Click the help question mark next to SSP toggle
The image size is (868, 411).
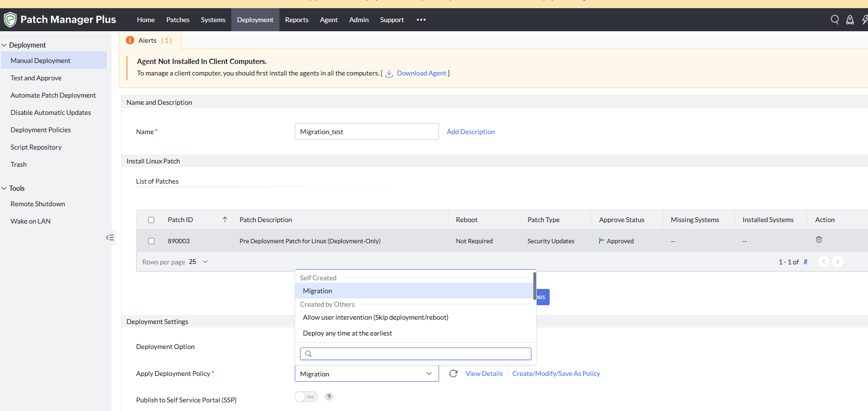(x=329, y=397)
